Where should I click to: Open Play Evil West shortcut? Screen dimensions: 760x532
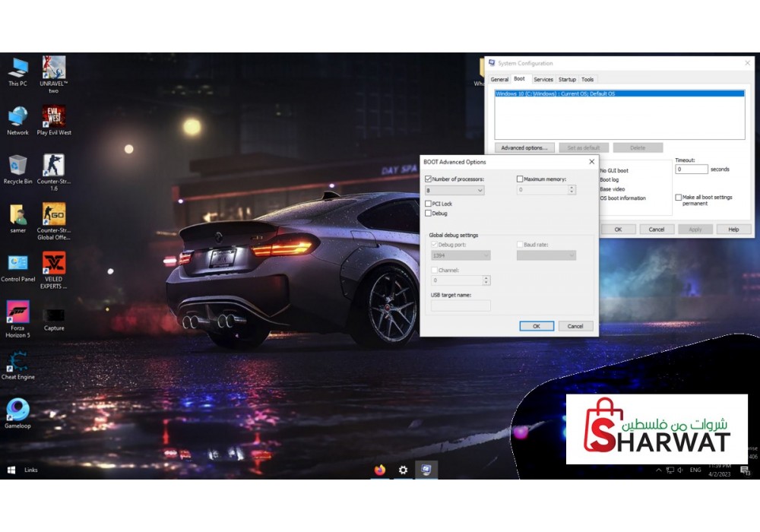pos(53,117)
